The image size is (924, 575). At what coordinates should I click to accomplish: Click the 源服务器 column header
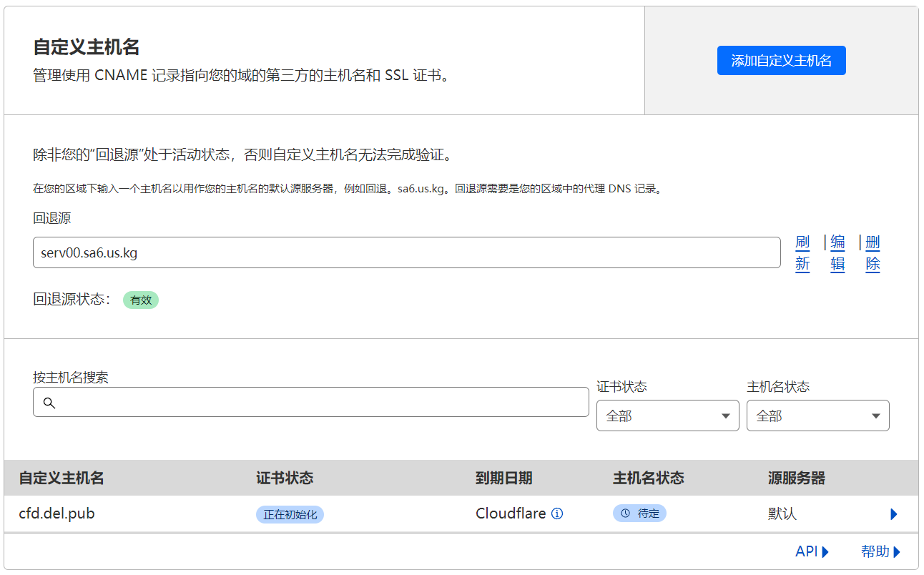point(797,478)
